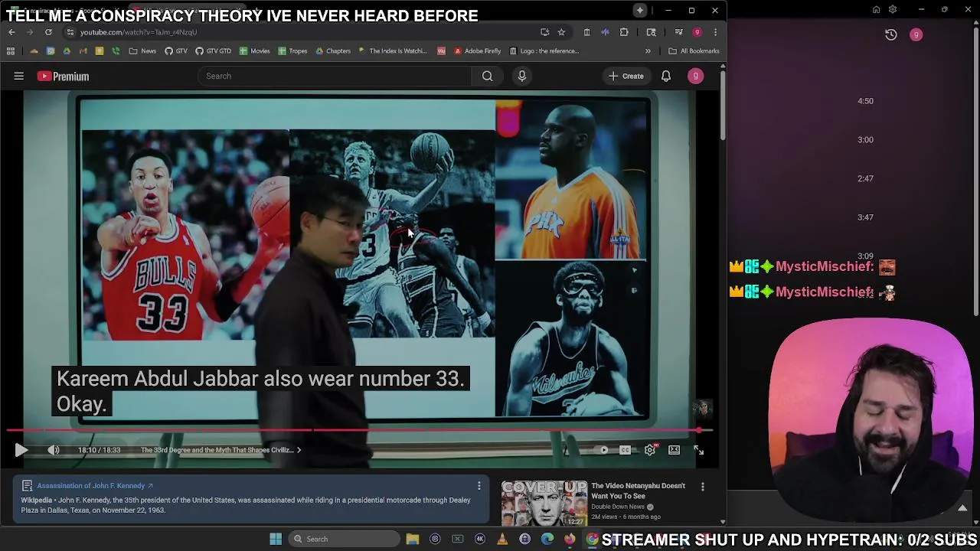
Task: Open the Movies bookmark
Action: pos(254,51)
